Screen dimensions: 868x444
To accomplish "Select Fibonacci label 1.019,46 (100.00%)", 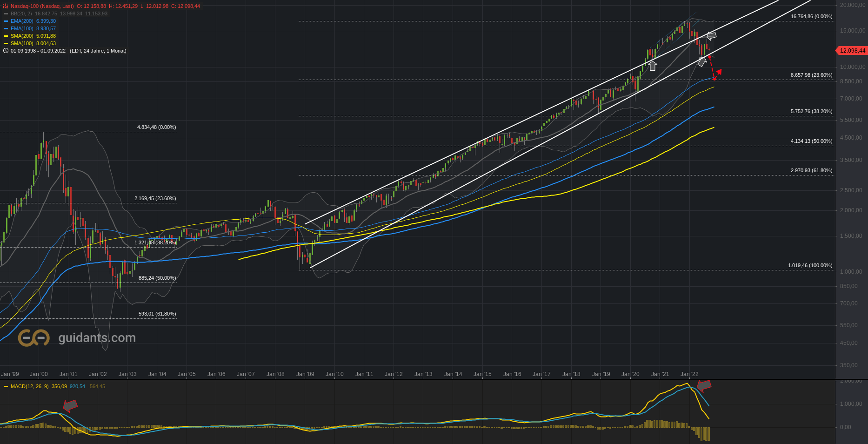I will [x=810, y=265].
